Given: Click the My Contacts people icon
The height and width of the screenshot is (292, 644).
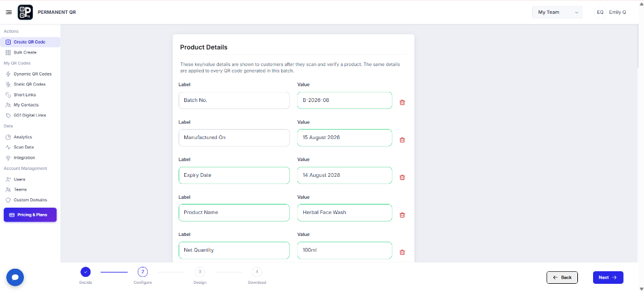Looking at the screenshot, I should coord(8,105).
